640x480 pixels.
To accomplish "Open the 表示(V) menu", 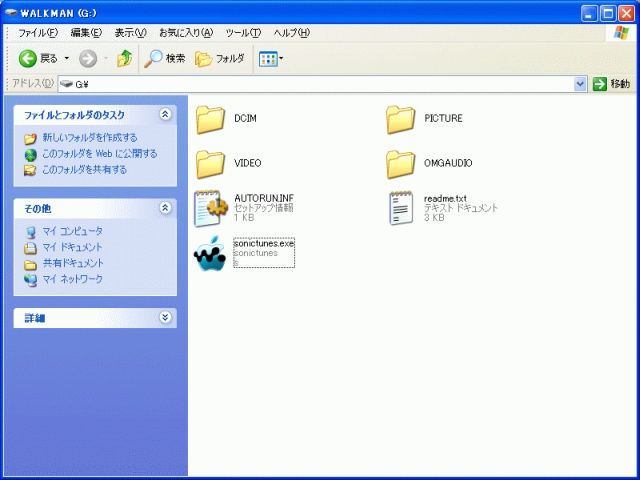I will 130,33.
